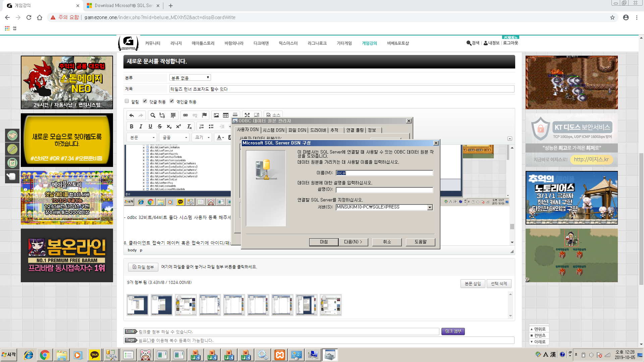Image resolution: width=644 pixels, height=362 pixels.
Task: Bookmark this page with the star icon
Action: coord(612,17)
